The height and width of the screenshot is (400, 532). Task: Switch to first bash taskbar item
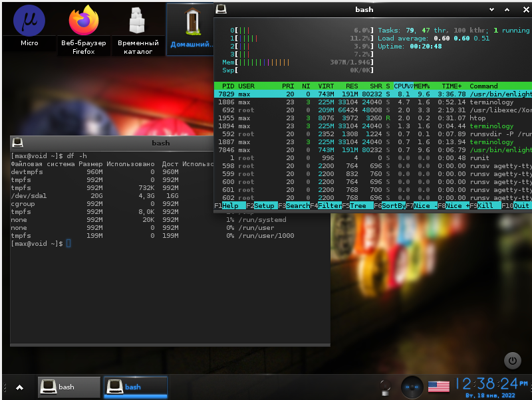click(69, 387)
